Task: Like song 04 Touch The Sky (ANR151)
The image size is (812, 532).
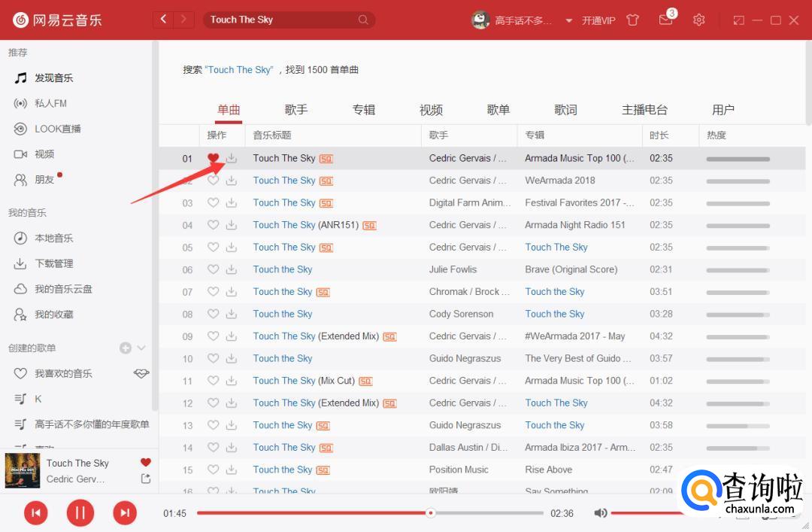Action: pos(213,225)
